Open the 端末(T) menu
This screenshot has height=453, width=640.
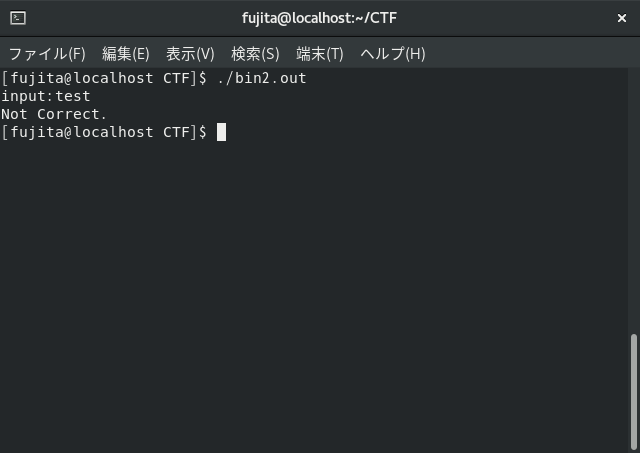320,53
